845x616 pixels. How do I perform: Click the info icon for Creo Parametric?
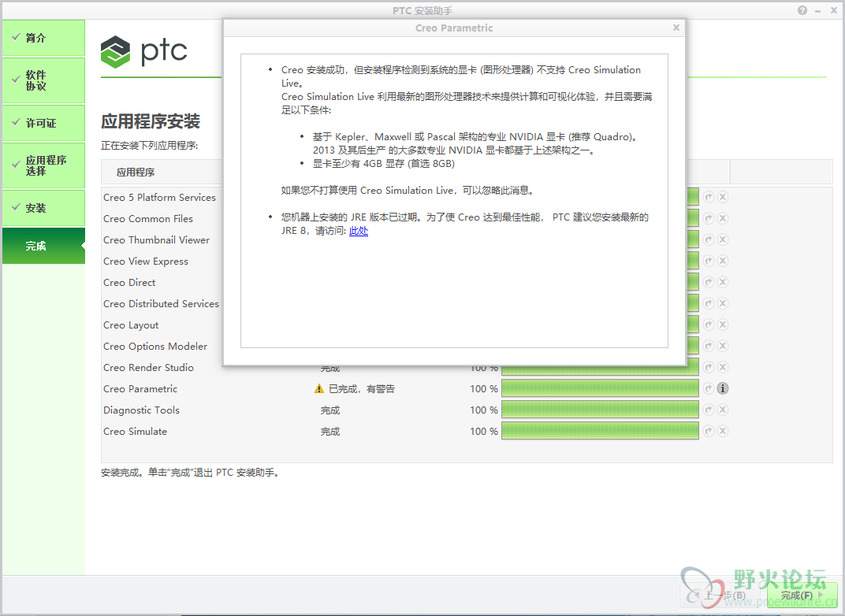point(723,388)
